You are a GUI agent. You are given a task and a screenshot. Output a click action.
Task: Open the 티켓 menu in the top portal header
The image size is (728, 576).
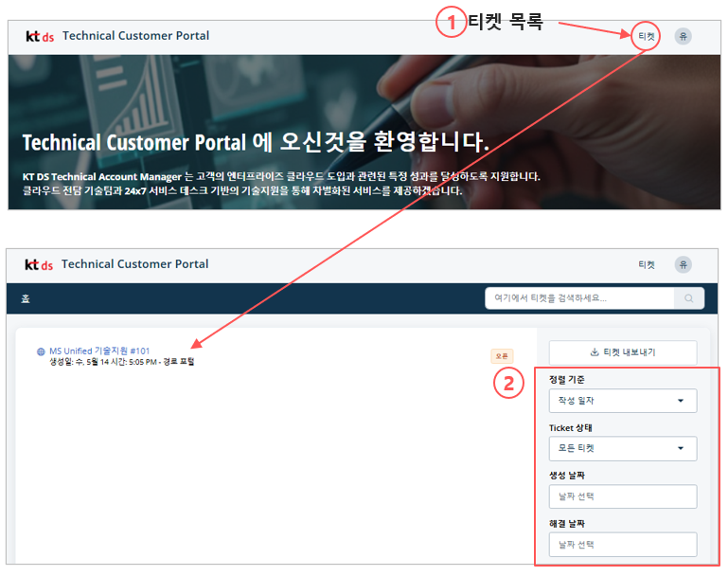point(646,36)
